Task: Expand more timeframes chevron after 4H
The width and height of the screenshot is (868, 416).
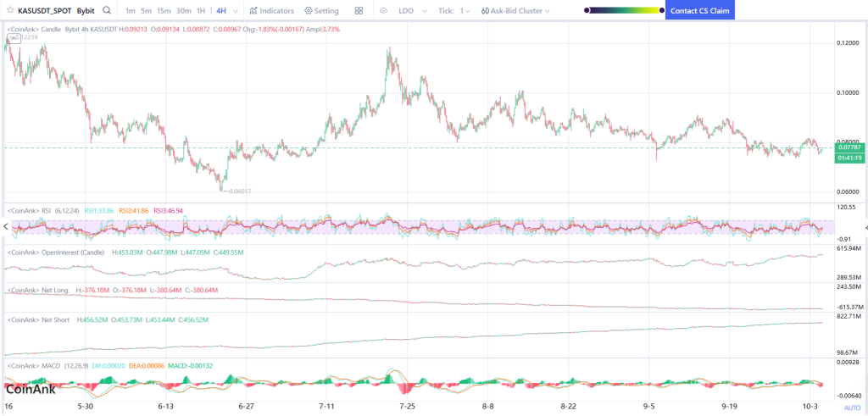Action: pyautogui.click(x=236, y=11)
